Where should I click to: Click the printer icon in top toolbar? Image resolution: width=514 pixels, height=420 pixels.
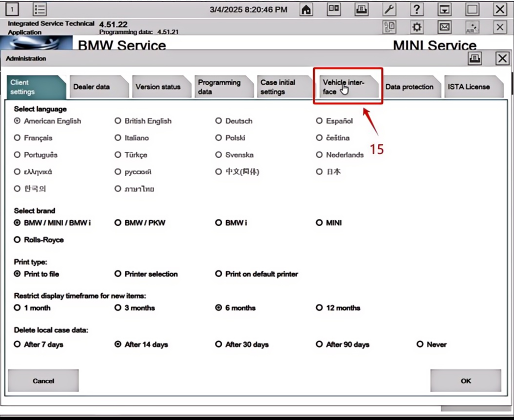362,9
